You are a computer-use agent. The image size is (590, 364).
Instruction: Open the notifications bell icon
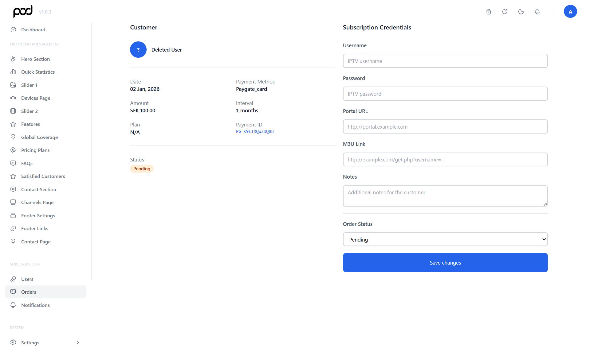pyautogui.click(x=537, y=12)
